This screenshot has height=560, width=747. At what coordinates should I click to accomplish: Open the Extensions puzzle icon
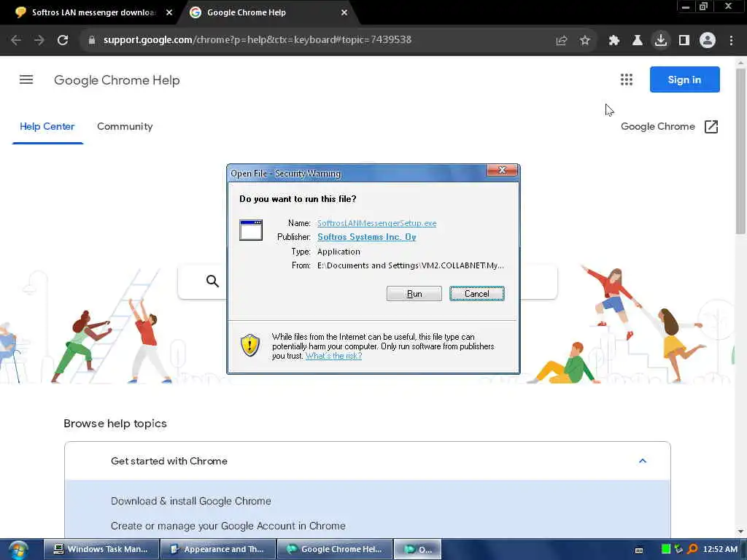pos(614,41)
